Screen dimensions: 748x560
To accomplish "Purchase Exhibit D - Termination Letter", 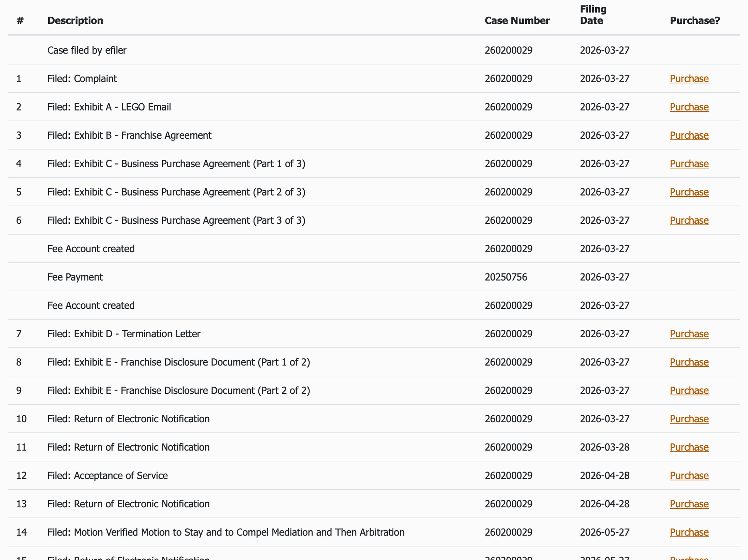I will click(689, 334).
